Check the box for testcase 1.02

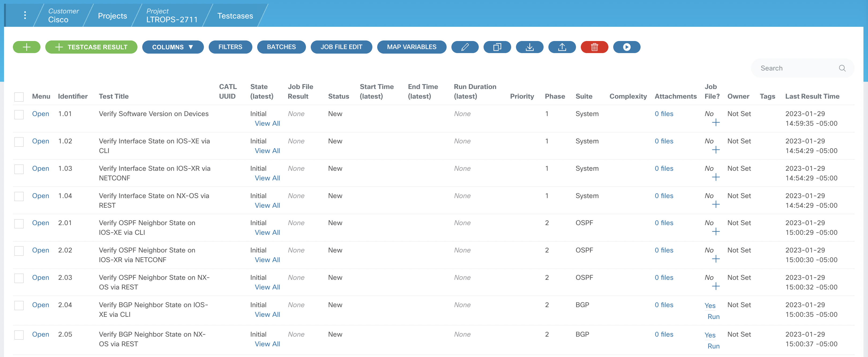(19, 142)
